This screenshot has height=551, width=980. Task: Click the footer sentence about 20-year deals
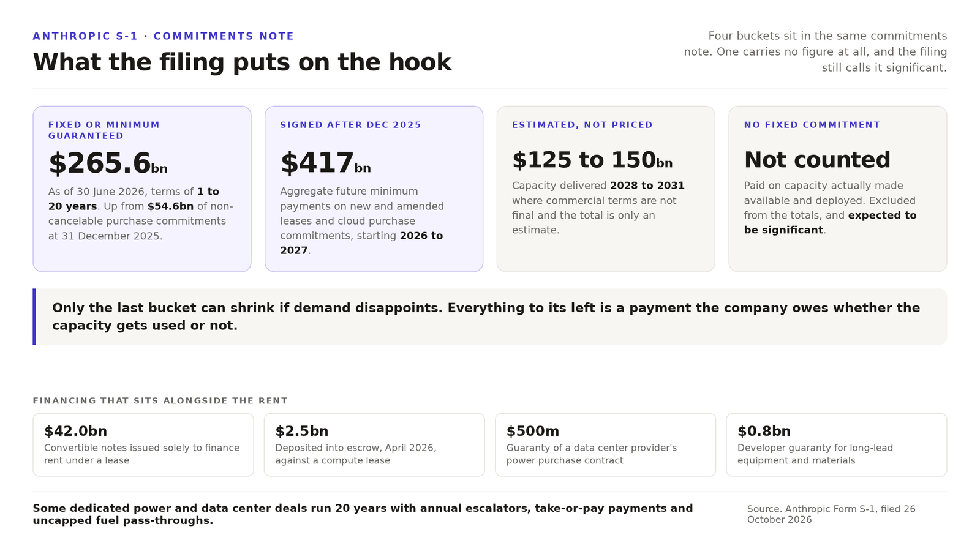tap(363, 514)
